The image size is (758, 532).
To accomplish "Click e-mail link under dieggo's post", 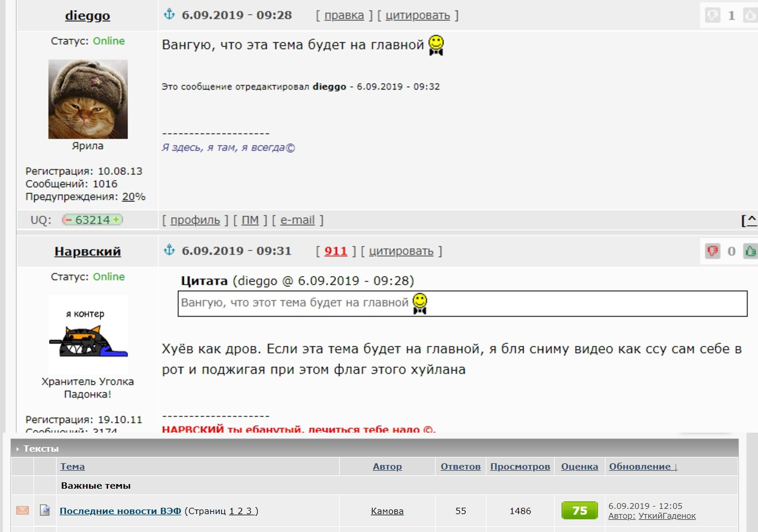I will click(x=298, y=220).
